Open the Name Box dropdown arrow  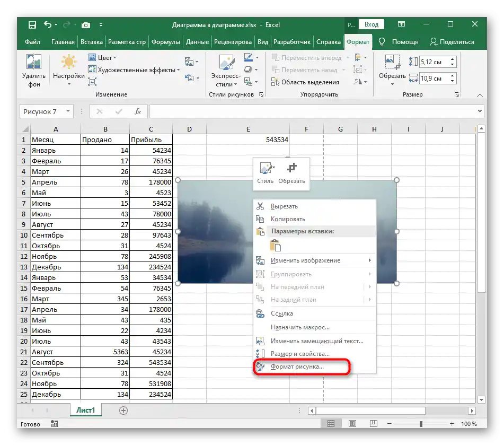tap(68, 111)
